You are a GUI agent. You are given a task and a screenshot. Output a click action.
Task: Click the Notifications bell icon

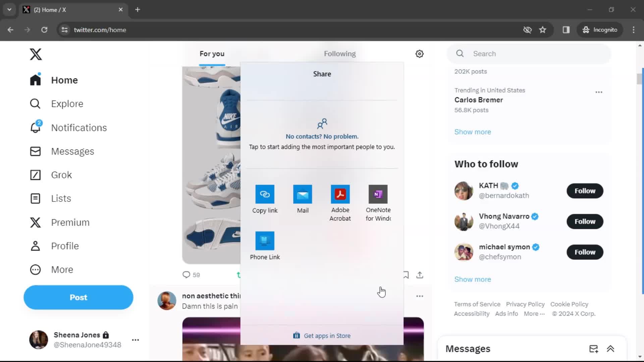35,127
